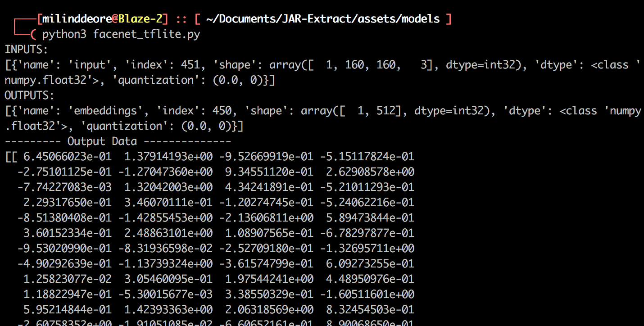Click the path '~/Documents/JAR-Extract/assets/models'
This screenshot has width=644, height=326.
point(323,19)
